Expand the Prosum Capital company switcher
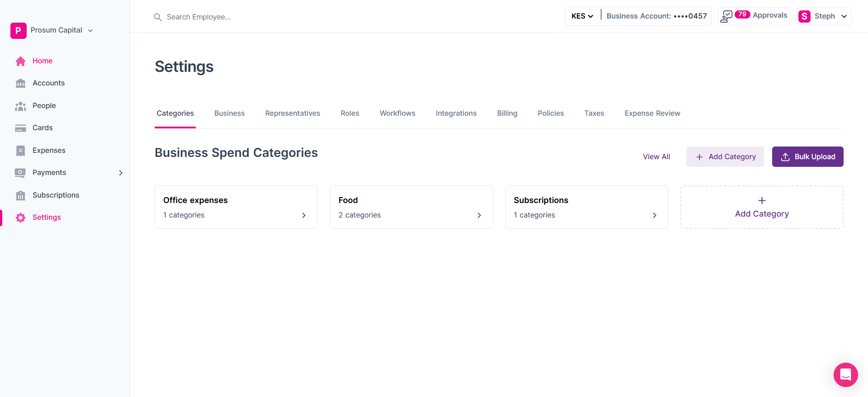Viewport: 868px width, 397px height. point(90,31)
